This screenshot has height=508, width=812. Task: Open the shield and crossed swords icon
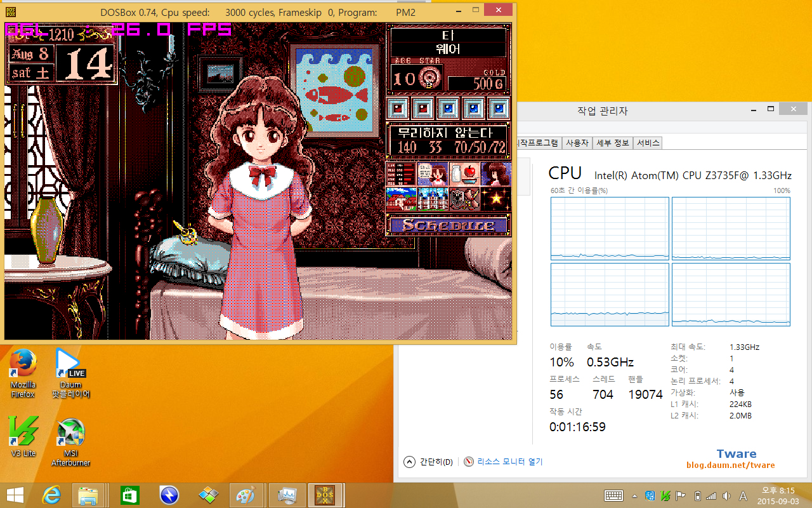point(464,199)
